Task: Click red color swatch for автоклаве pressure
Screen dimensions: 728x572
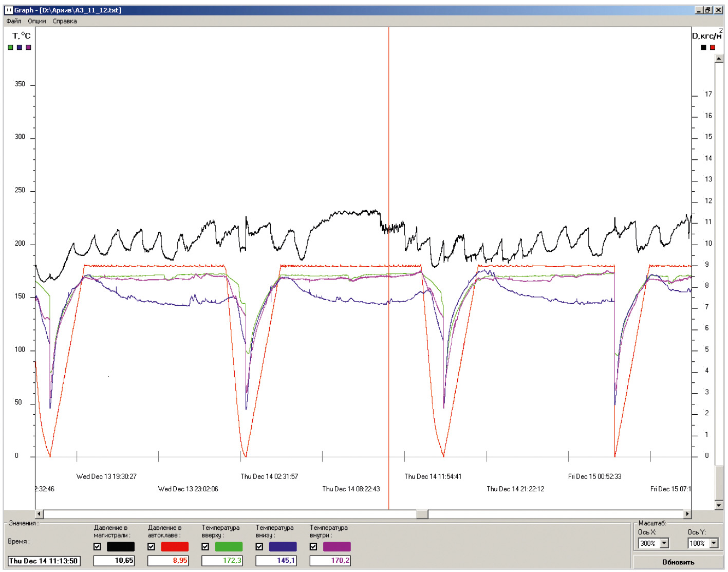Action: coord(175,547)
